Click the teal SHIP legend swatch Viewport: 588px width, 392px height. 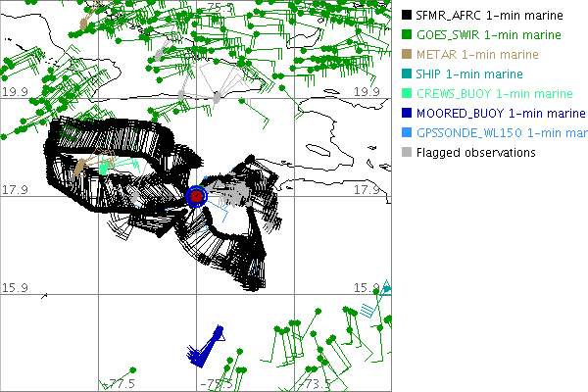407,74
